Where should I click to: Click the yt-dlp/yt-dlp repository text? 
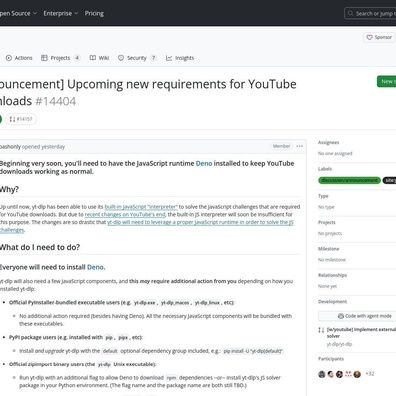click(339, 344)
